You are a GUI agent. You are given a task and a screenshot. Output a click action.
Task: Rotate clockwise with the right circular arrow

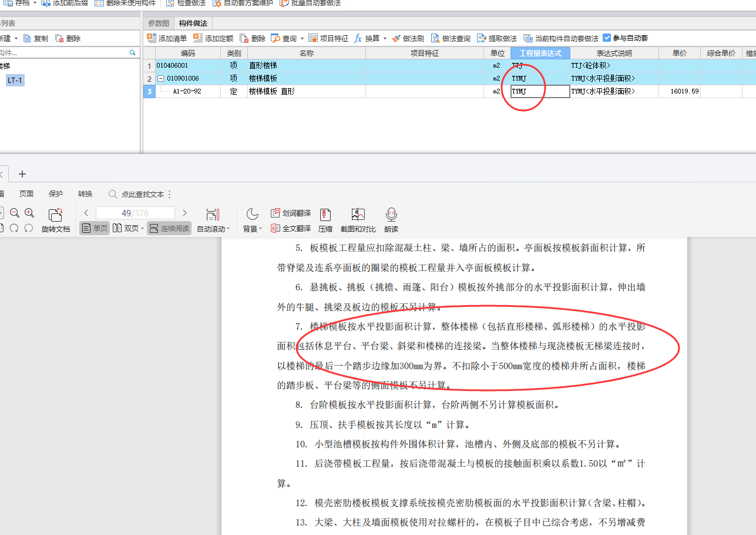click(x=29, y=228)
